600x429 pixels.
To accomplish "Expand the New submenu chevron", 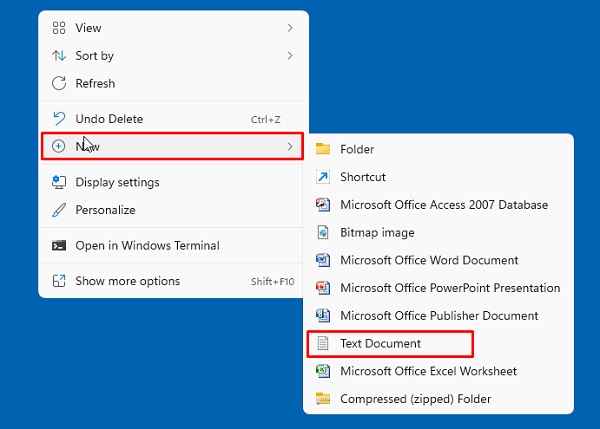I will [290, 146].
